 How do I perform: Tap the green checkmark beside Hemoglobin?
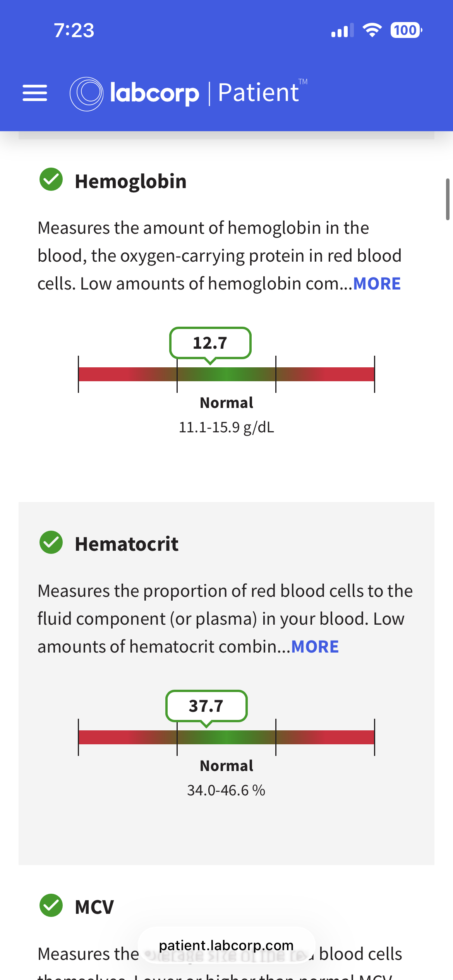[x=51, y=180]
